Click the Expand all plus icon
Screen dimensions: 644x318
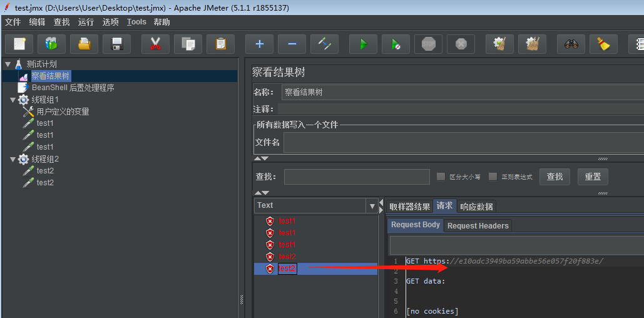coord(259,44)
